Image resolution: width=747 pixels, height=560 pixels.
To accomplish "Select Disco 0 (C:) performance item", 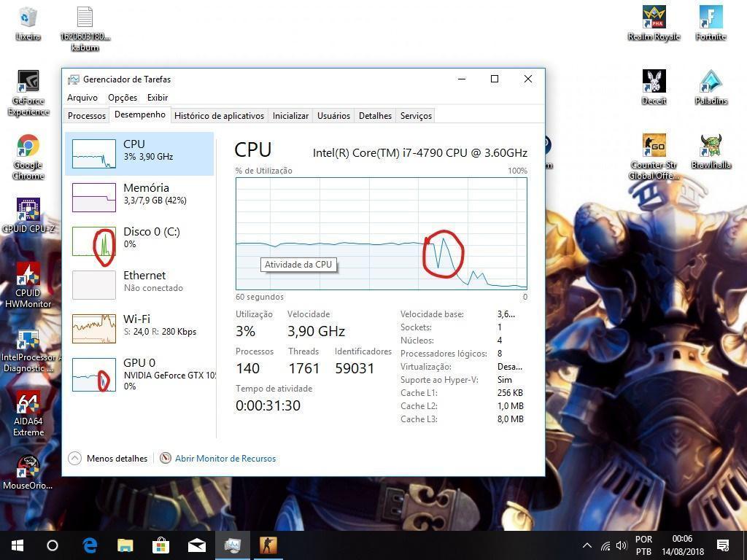I will pyautogui.click(x=139, y=241).
